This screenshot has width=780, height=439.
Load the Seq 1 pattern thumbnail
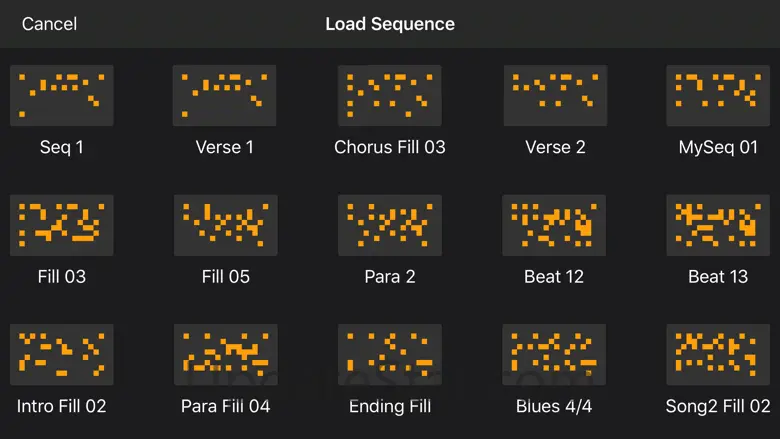[61, 95]
